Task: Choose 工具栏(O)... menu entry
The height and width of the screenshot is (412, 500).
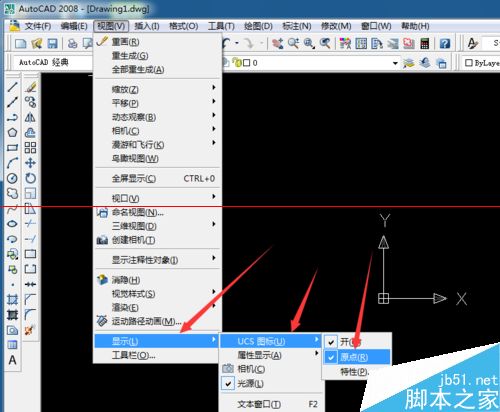Action: pos(156,355)
